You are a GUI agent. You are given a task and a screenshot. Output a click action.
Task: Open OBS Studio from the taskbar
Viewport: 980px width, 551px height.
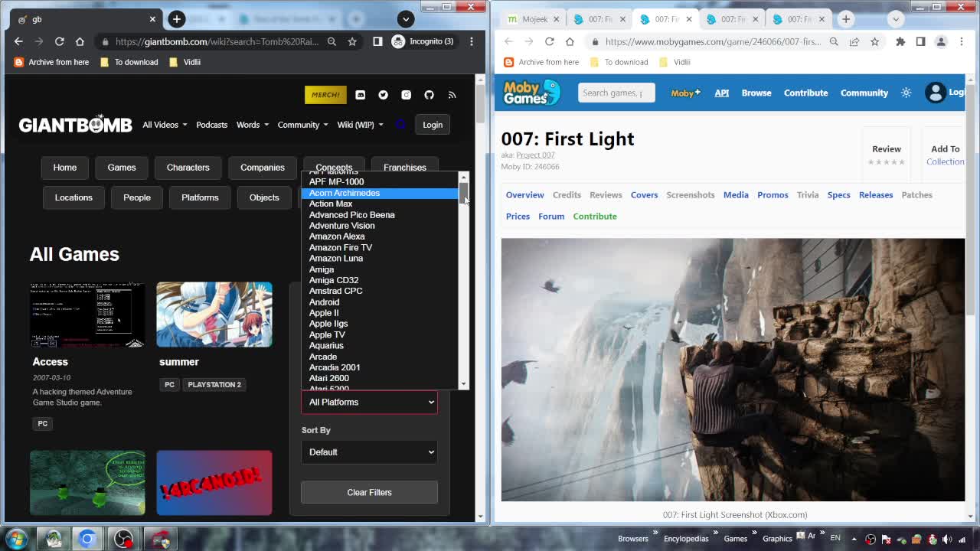(123, 539)
